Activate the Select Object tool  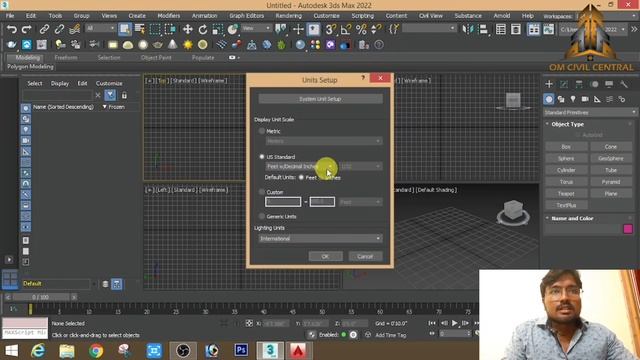[125, 29]
